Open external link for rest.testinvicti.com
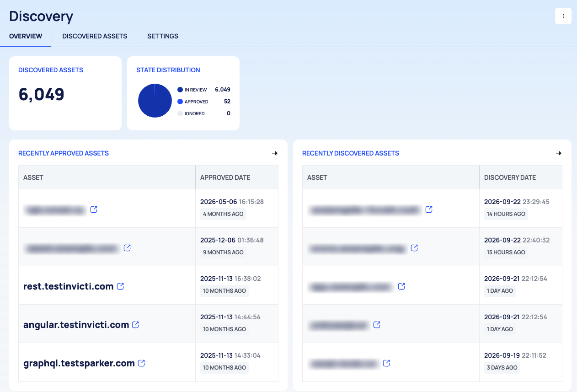Viewport: 577px width, 392px height. click(x=120, y=286)
